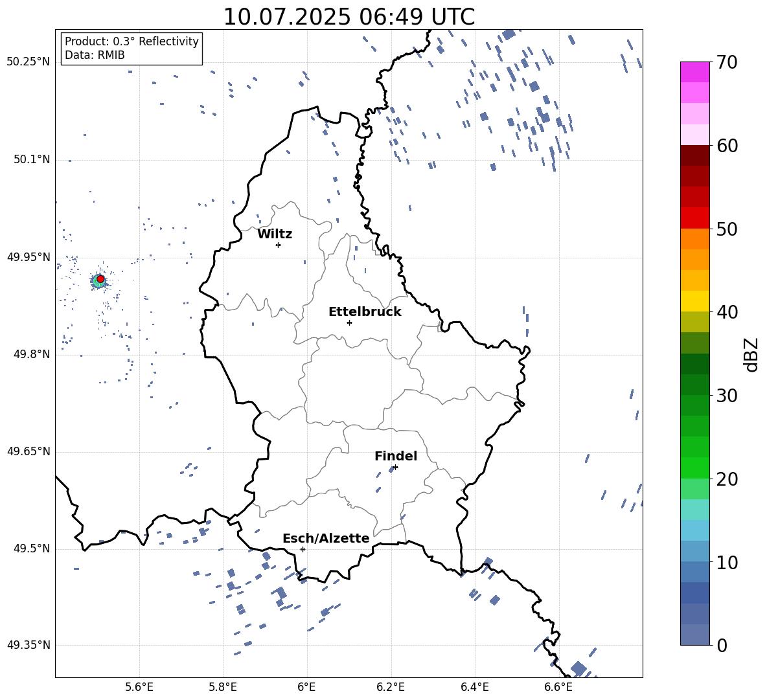This screenshot has height=700, width=767.
Task: Click the Ettelbruck city label
Action: (x=365, y=312)
